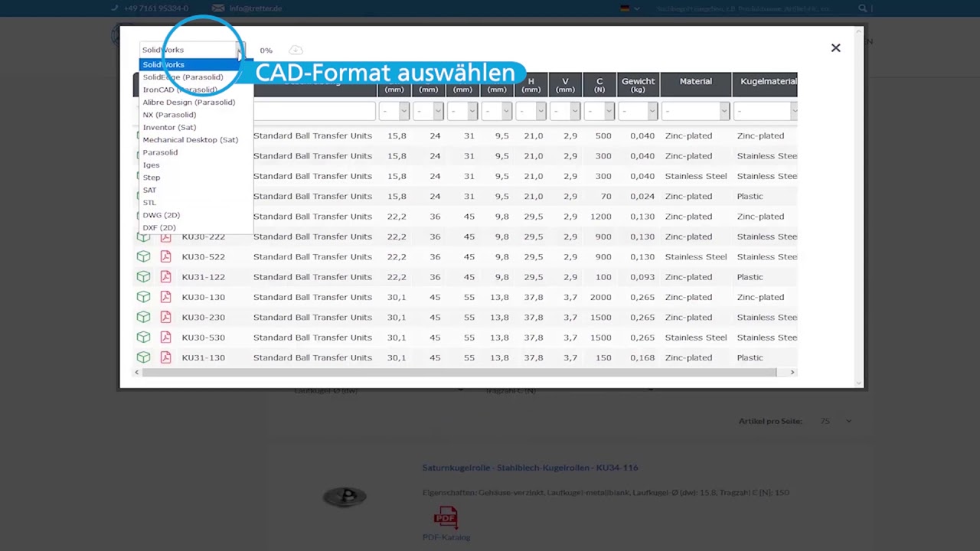The width and height of the screenshot is (980, 551).
Task: Sort by the H (mm) column header
Action: click(531, 85)
